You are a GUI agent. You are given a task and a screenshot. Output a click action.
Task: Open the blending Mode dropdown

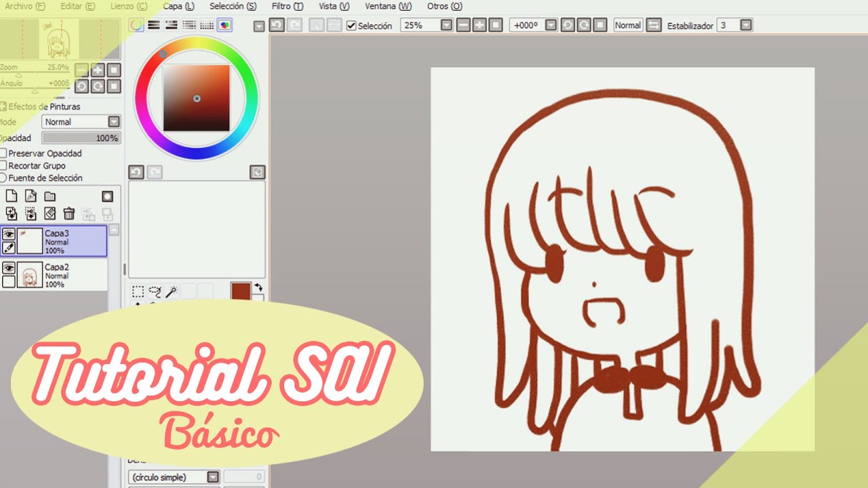click(114, 122)
